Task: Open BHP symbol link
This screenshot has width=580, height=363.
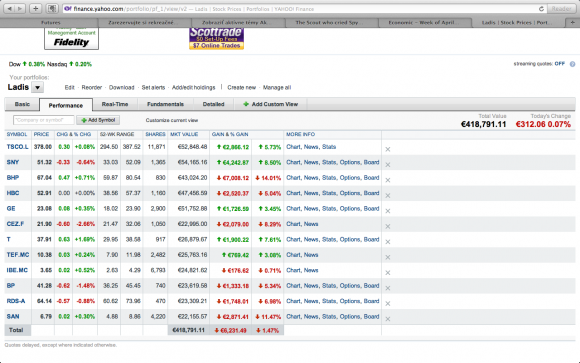Action: [x=13, y=178]
